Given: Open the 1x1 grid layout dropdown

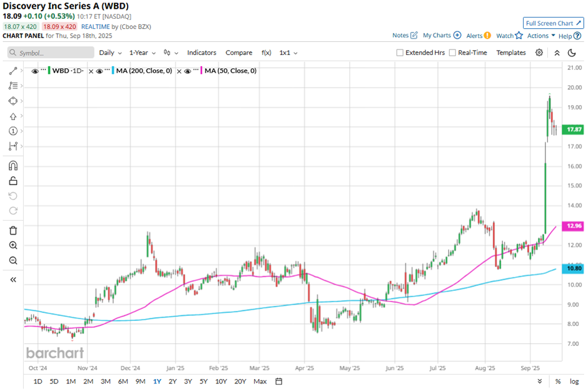Looking at the screenshot, I should coord(288,53).
